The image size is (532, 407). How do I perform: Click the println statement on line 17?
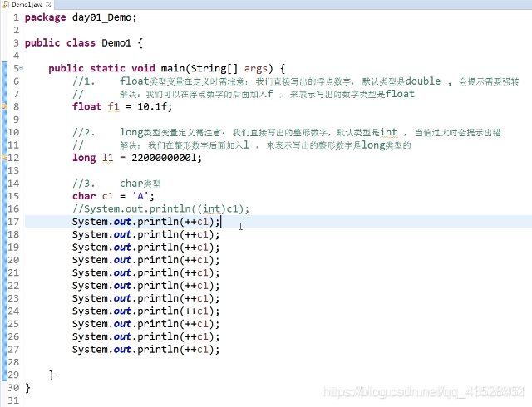(x=146, y=222)
